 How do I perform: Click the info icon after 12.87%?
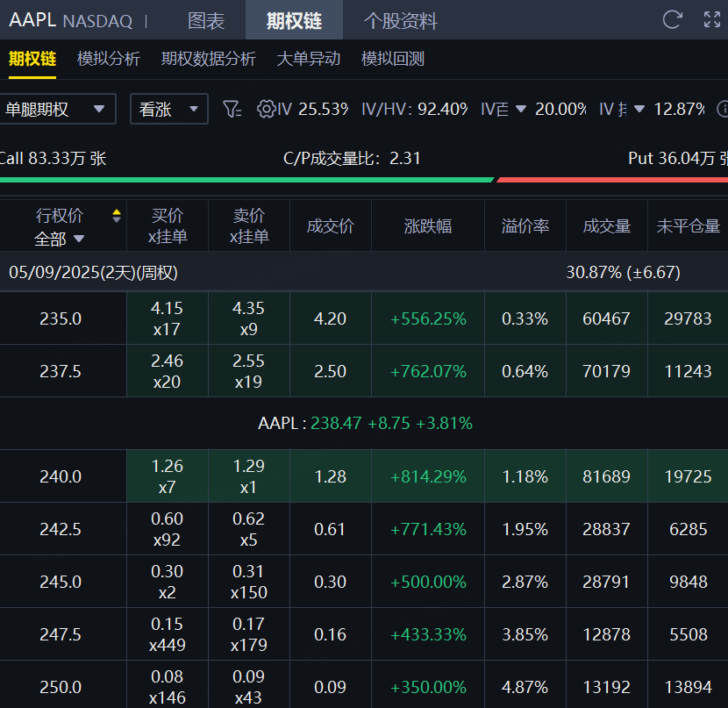click(723, 109)
